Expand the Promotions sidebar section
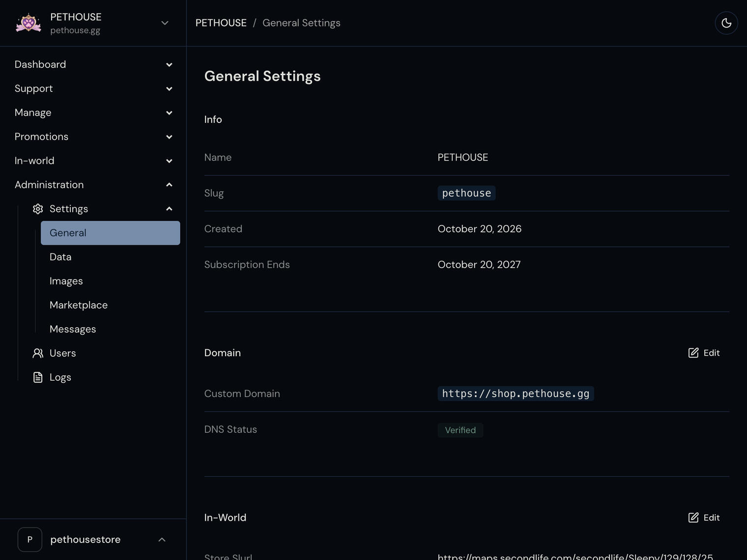The image size is (747, 560). tap(93, 137)
